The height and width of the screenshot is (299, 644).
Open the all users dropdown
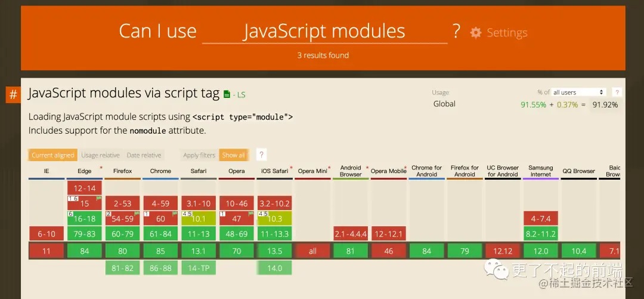[578, 92]
